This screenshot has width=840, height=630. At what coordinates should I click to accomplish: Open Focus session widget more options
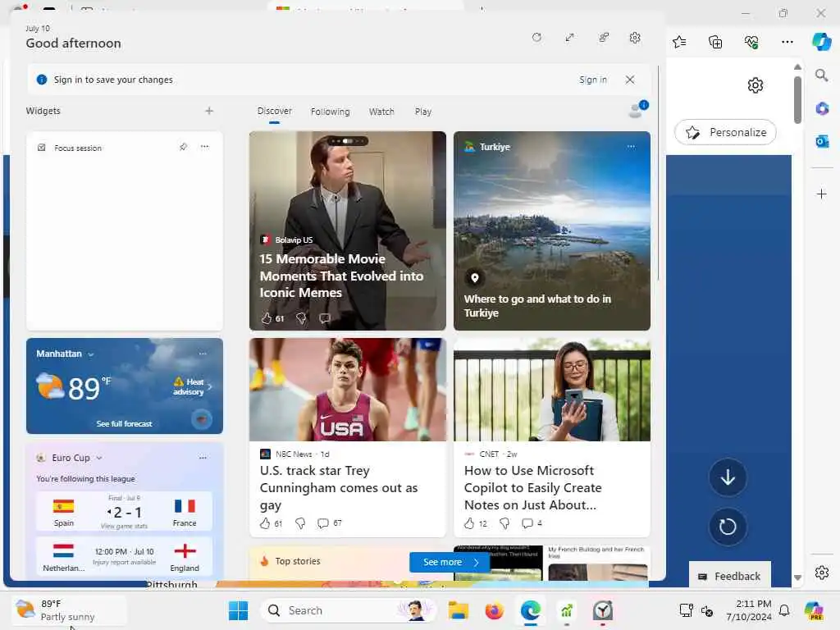[x=204, y=147]
